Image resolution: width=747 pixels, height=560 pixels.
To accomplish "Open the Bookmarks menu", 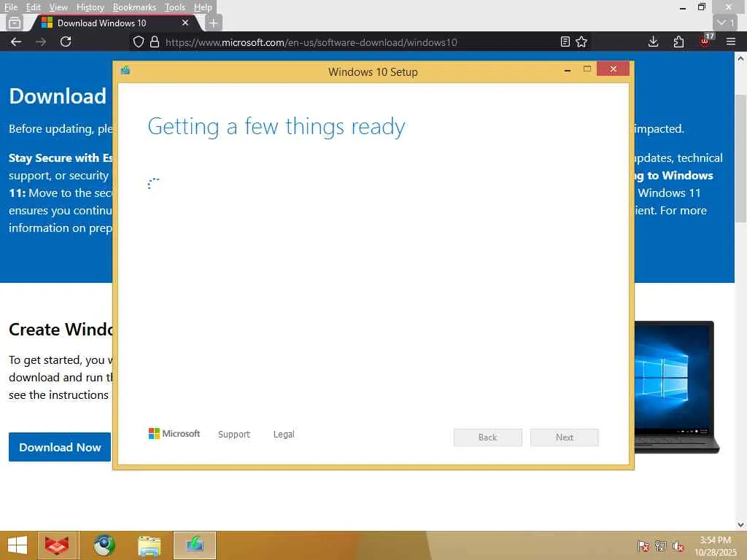I will click(134, 7).
